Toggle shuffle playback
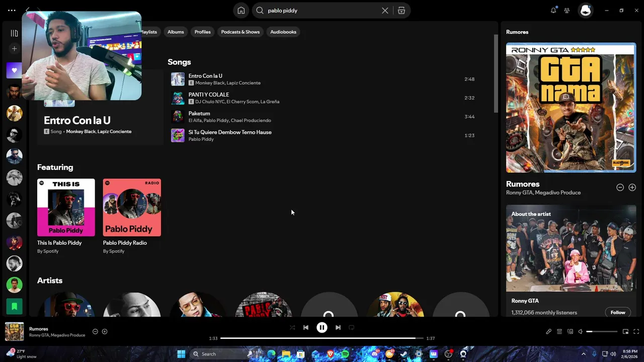Screen dimensions: 644x362 (292, 327)
